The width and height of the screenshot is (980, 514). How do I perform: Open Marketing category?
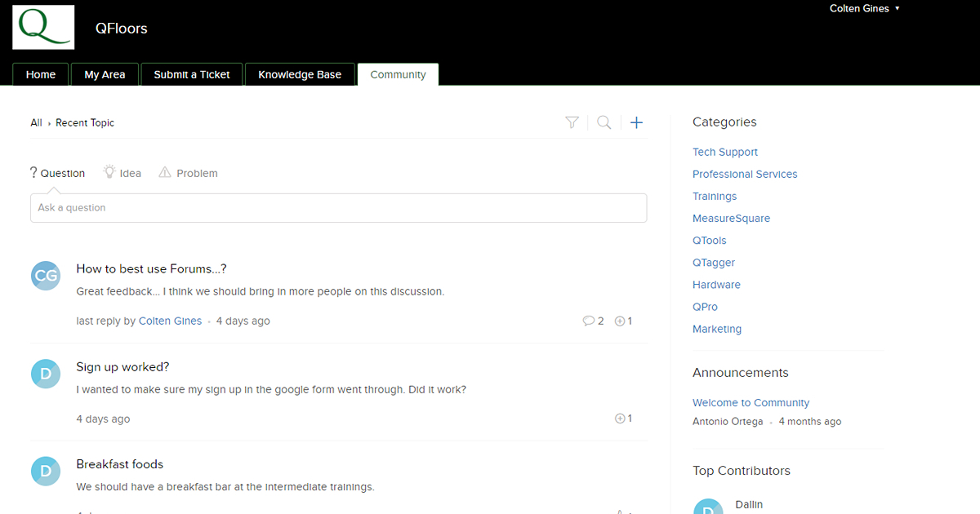pos(717,329)
